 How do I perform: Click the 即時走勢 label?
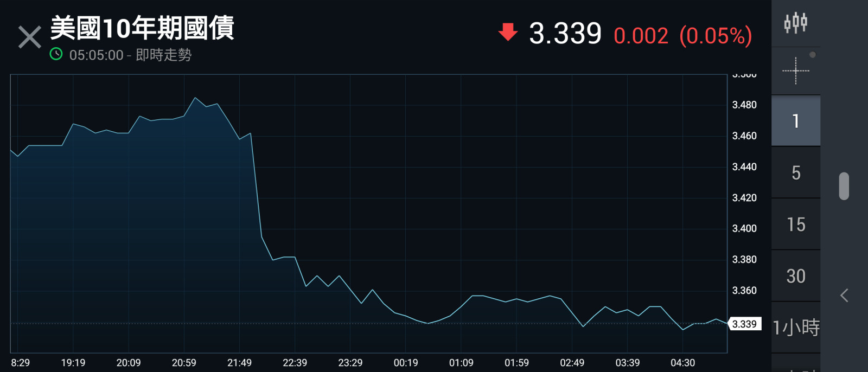(x=163, y=55)
